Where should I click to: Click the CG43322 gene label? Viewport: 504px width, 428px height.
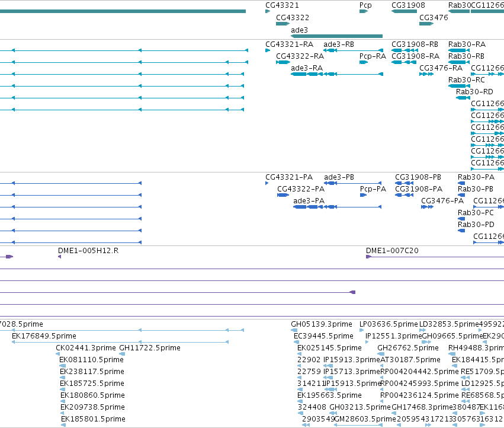click(293, 17)
